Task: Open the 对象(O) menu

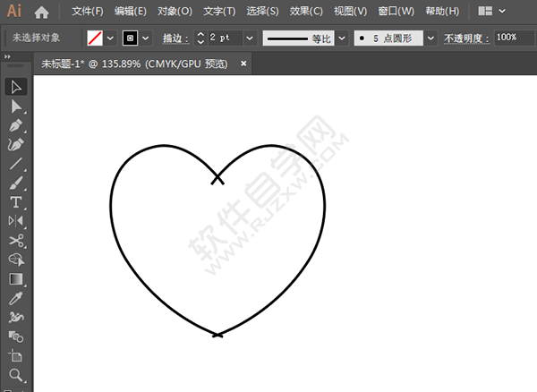Action: click(x=175, y=12)
